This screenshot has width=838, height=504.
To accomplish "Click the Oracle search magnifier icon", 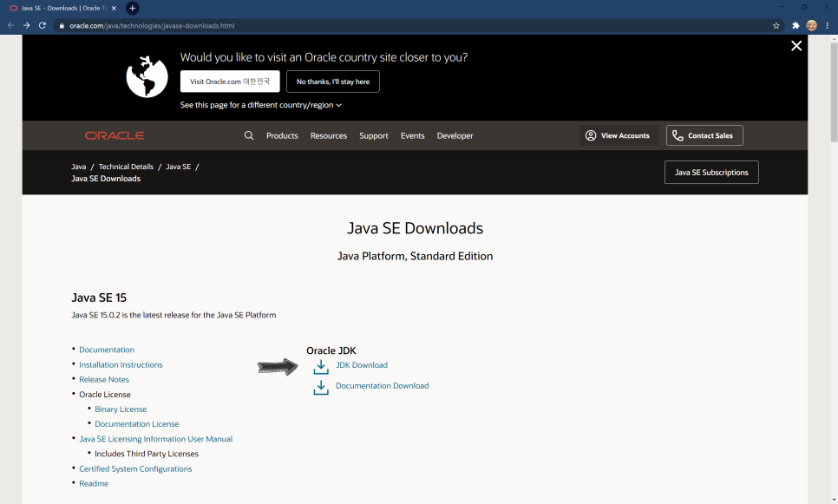I will (249, 135).
